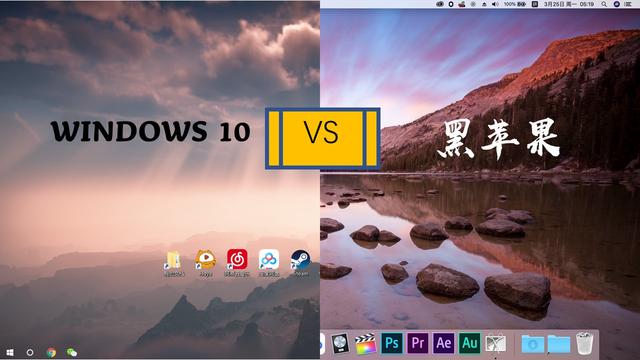Open Spotlight search in the menu bar
The height and width of the screenshot is (360, 640).
[x=604, y=4]
